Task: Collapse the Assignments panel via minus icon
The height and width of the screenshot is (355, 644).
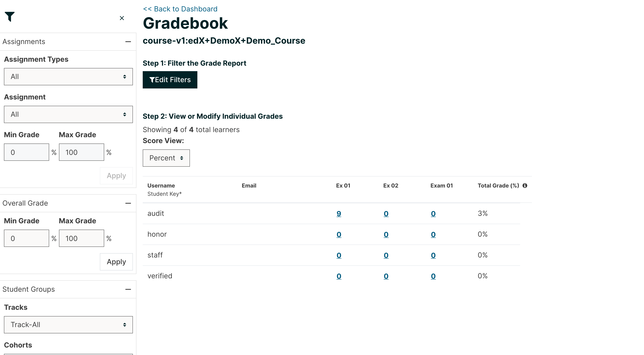Action: [128, 42]
